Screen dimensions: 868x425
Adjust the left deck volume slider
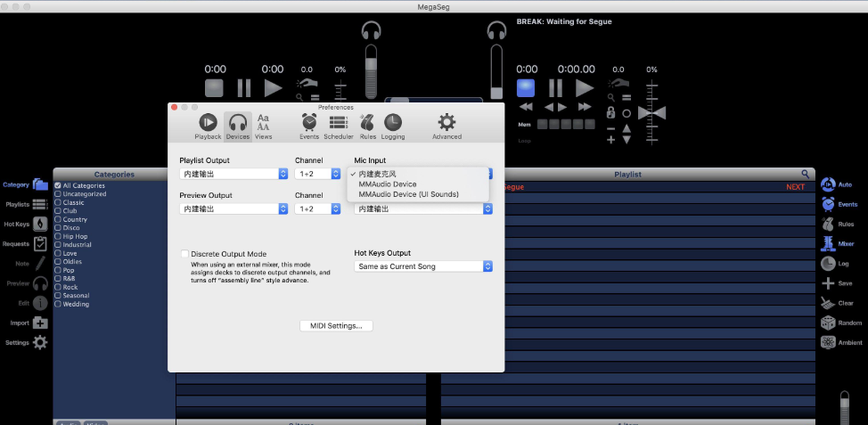tap(372, 71)
